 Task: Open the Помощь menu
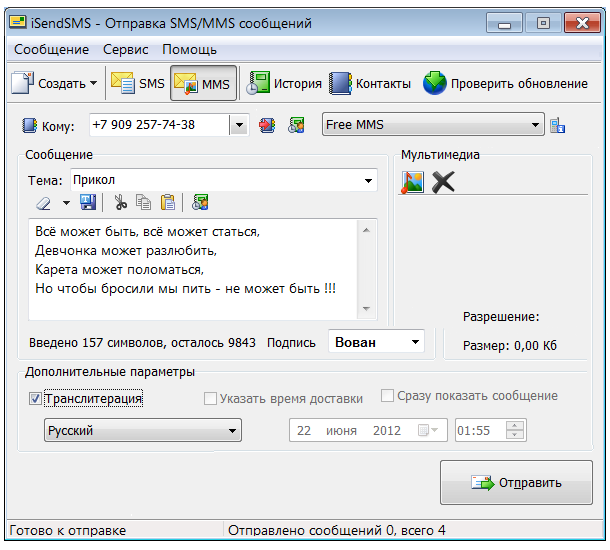pos(189,49)
